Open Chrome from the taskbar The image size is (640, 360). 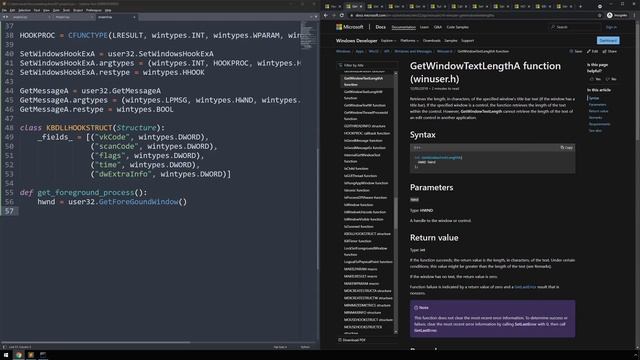coord(18,355)
